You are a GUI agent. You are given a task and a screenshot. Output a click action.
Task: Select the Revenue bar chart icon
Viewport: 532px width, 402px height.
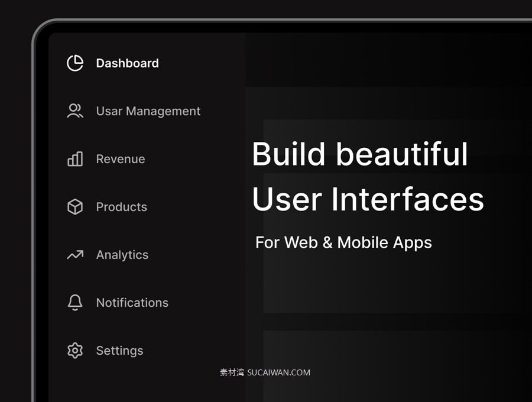tap(75, 159)
